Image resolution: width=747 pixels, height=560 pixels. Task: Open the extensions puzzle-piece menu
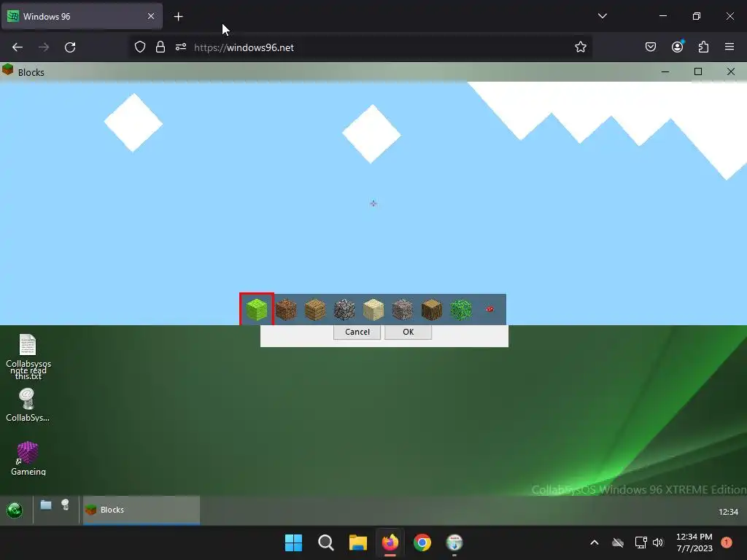coord(703,47)
